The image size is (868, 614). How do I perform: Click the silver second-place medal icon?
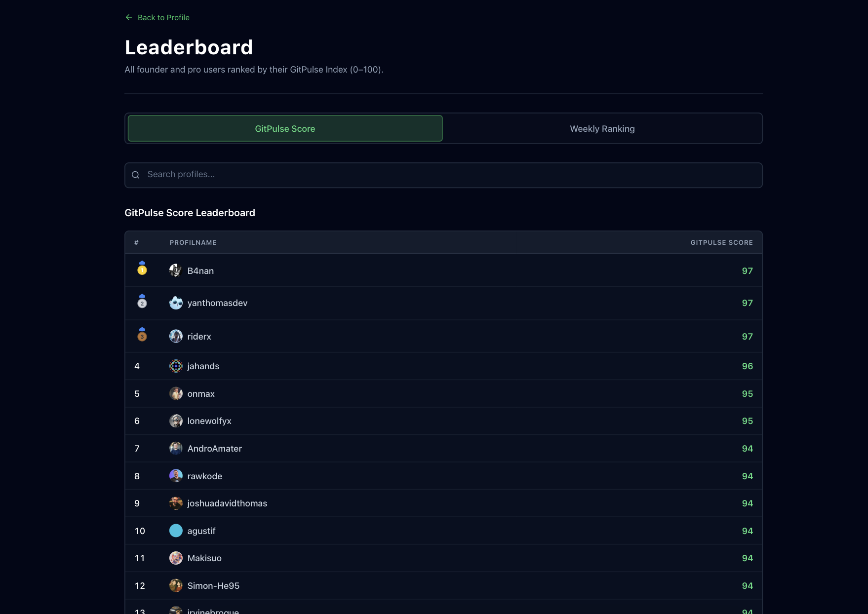point(142,302)
